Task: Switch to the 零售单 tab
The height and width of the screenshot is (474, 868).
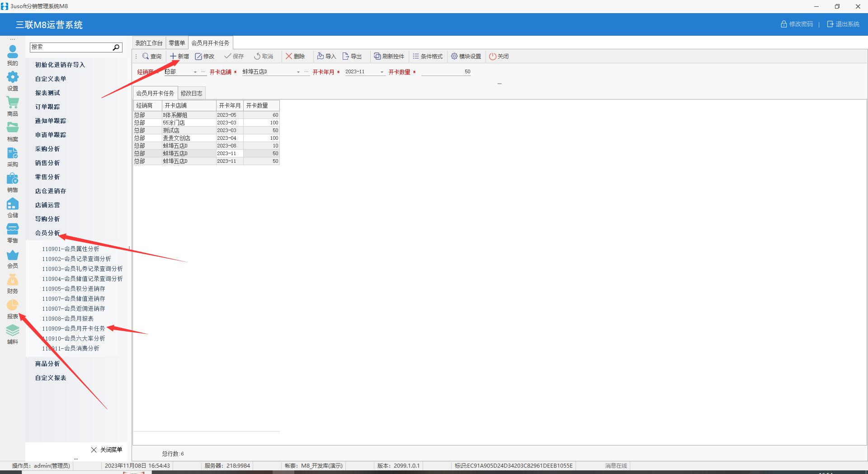Action: coord(177,43)
